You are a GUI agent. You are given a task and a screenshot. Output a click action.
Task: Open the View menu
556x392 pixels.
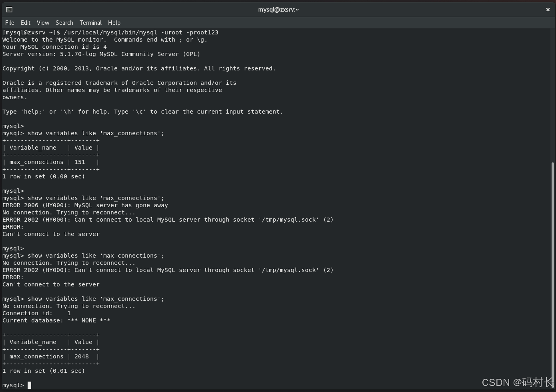point(43,23)
